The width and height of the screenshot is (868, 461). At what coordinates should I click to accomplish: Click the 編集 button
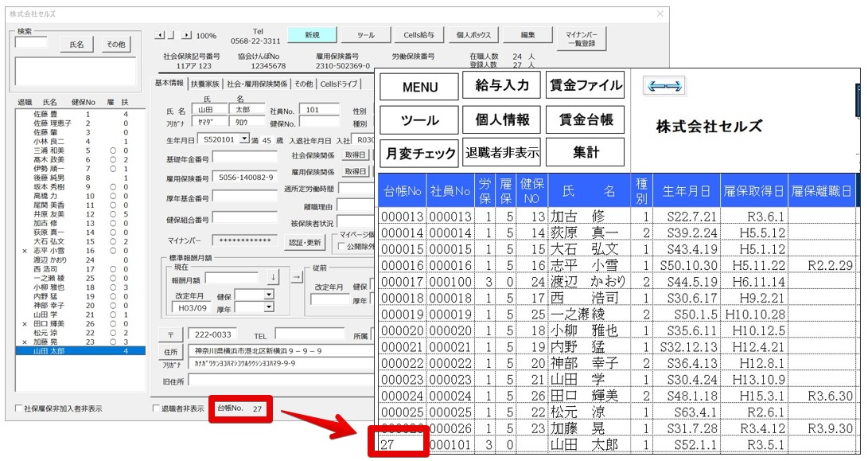click(528, 35)
